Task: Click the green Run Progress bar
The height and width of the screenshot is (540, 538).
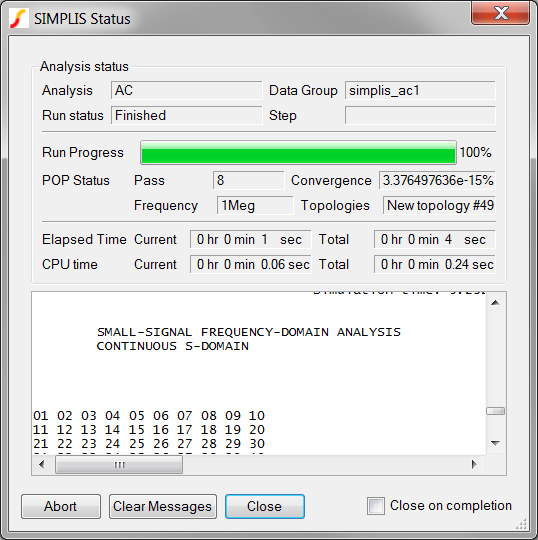Action: [298, 152]
